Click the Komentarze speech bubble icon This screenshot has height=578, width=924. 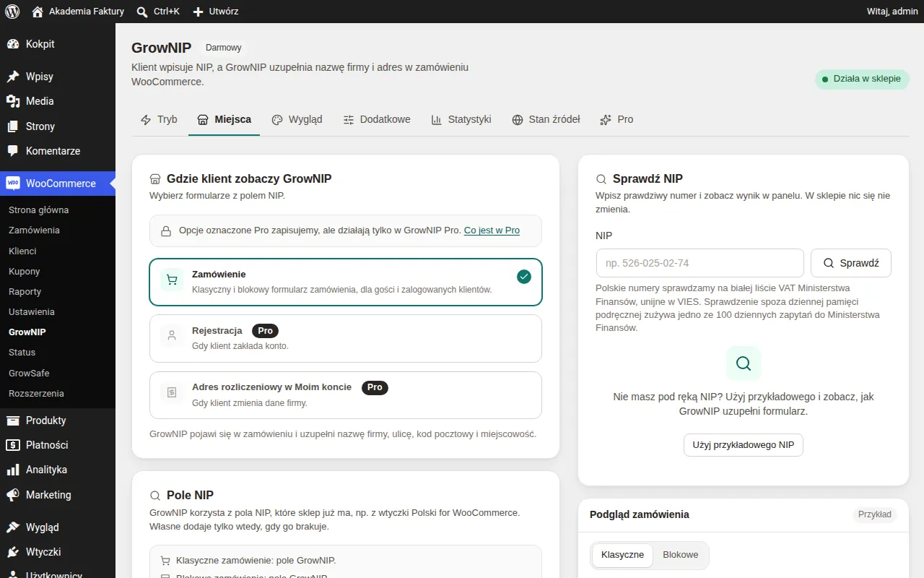click(x=13, y=151)
